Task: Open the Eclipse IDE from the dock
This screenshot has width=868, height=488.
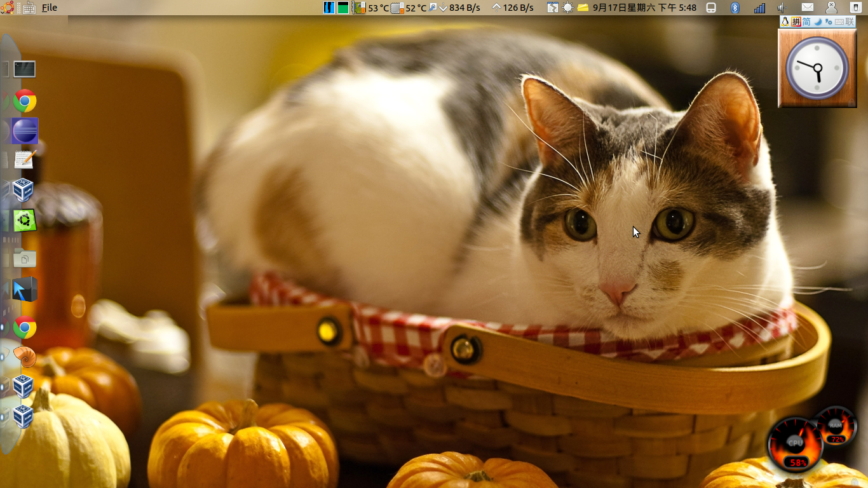Action: [x=25, y=131]
